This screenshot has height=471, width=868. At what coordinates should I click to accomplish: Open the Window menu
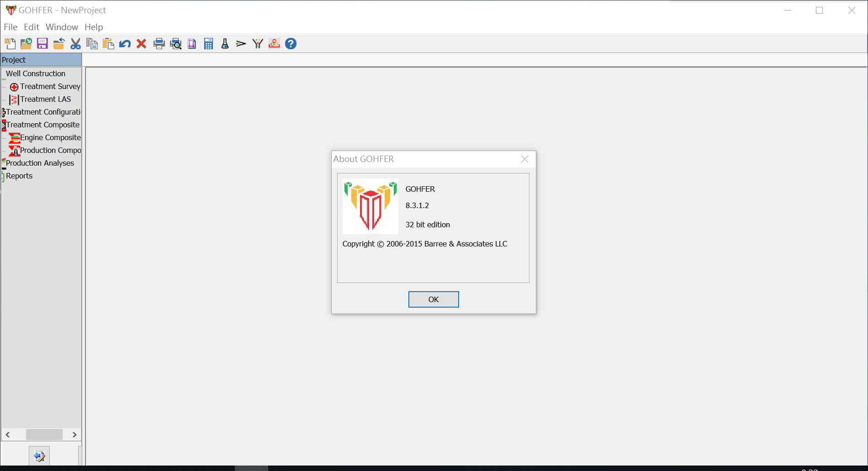click(x=62, y=27)
